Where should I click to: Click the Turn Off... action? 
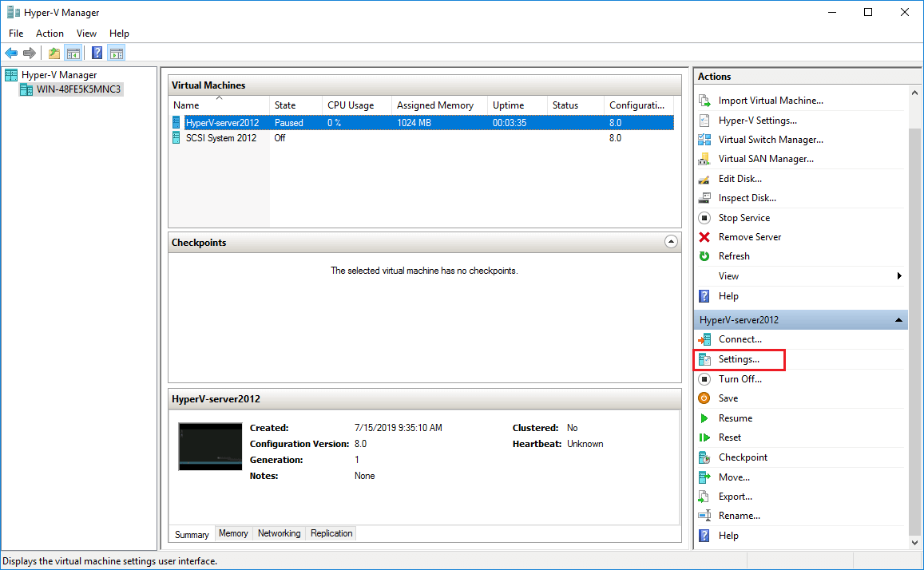coord(740,379)
